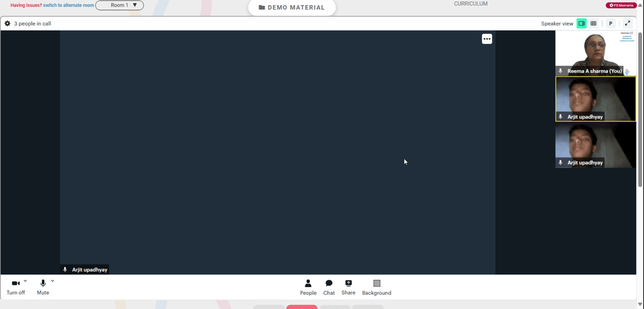The image size is (644, 309).
Task: Click the P button in call header
Action: [611, 23]
